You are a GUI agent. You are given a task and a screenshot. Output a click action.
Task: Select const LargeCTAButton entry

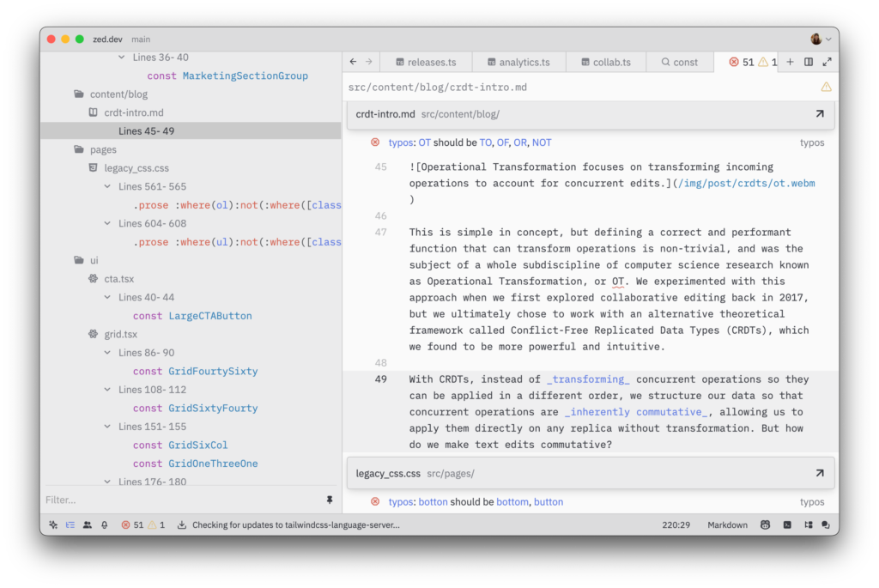[192, 316]
